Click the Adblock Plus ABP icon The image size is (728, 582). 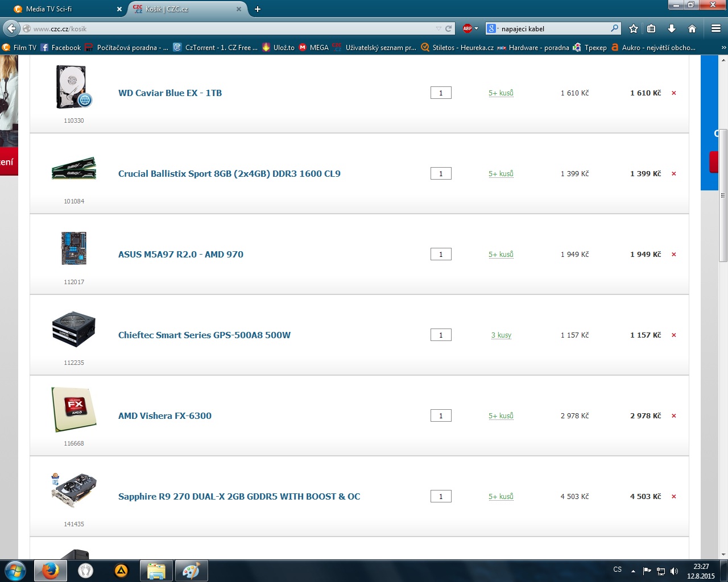point(468,28)
